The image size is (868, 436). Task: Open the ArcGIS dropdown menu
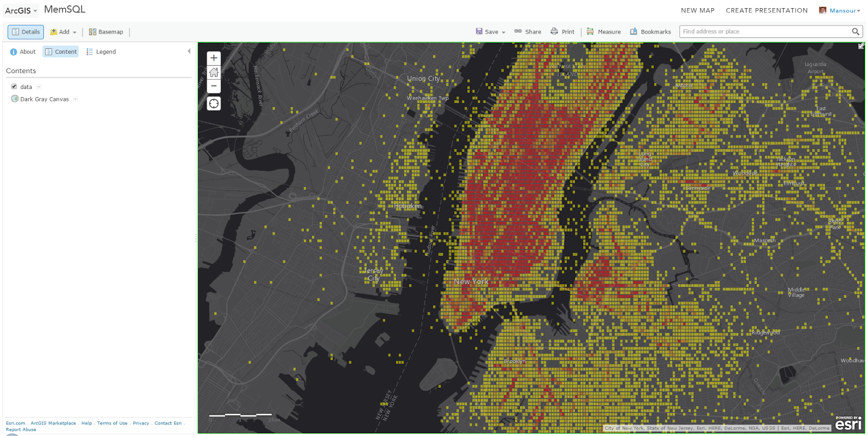(x=21, y=10)
